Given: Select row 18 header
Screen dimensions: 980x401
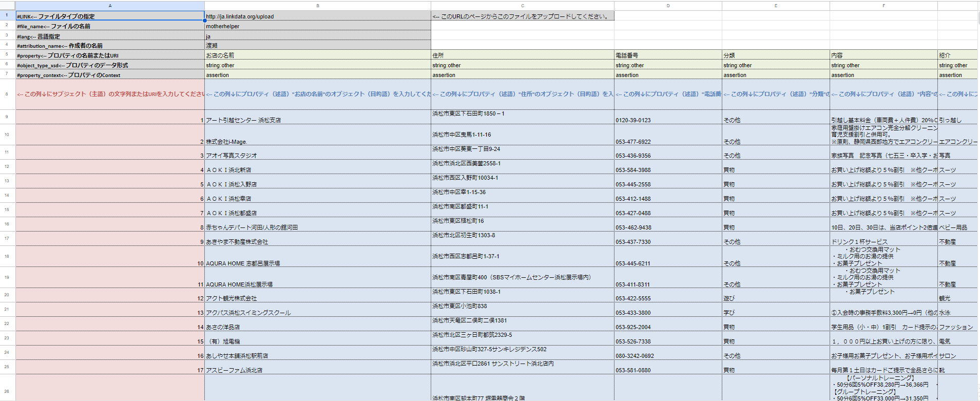Looking at the screenshot, I should point(7,256).
